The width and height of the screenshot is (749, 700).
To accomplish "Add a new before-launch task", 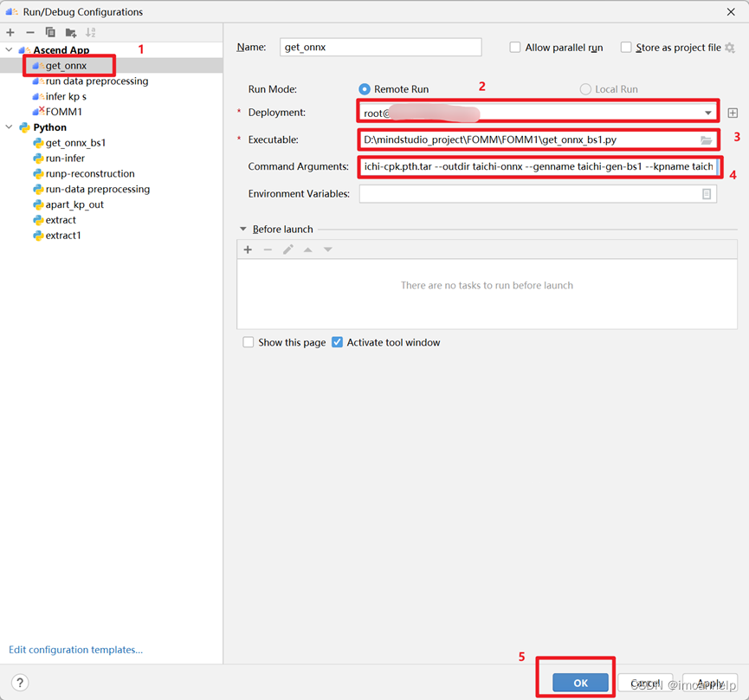I will [248, 249].
